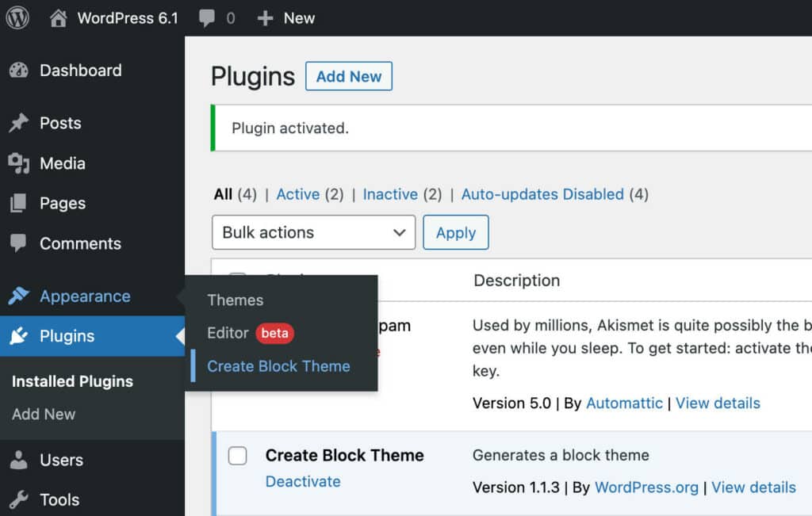This screenshot has width=812, height=516.
Task: Deactivate the Create Block Theme plugin
Action: 303,481
